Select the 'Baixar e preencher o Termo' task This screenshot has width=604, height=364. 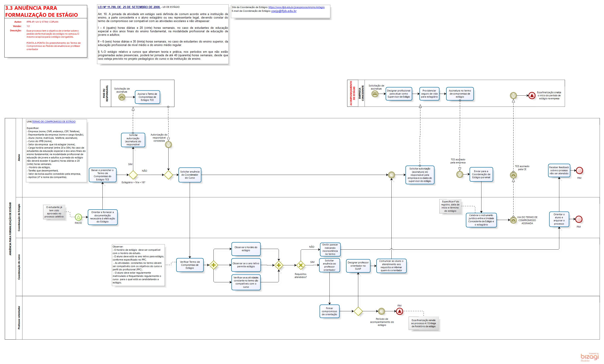click(102, 175)
